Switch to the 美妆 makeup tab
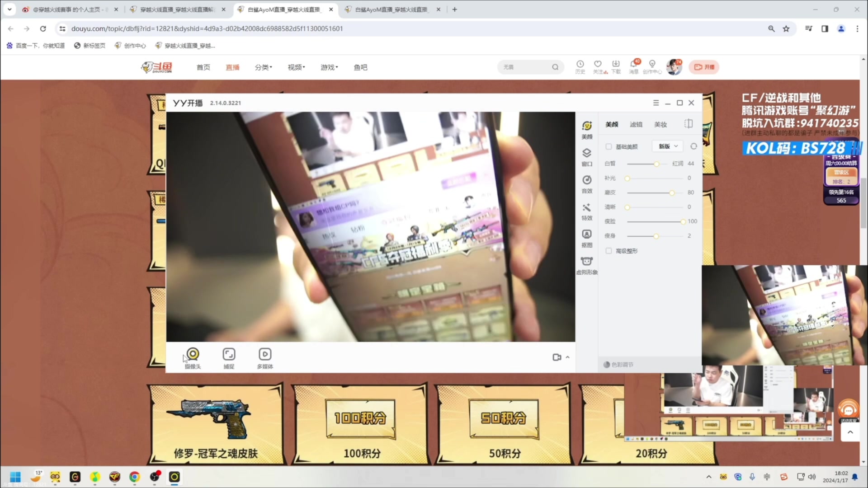Viewport: 868px width, 488px height. tap(660, 124)
